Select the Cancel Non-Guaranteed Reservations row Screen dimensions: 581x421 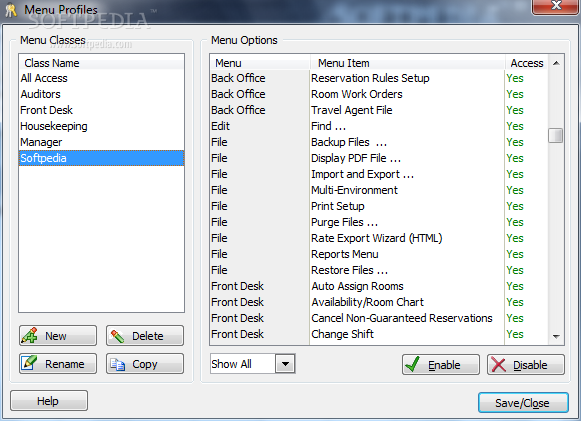pos(379,318)
